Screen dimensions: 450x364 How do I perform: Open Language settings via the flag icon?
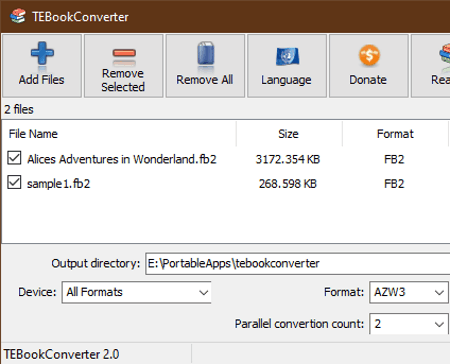pos(287,56)
